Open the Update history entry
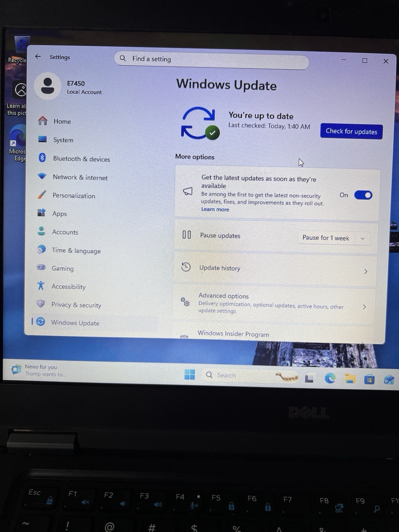Image resolution: width=399 pixels, height=532 pixels. [x=275, y=269]
